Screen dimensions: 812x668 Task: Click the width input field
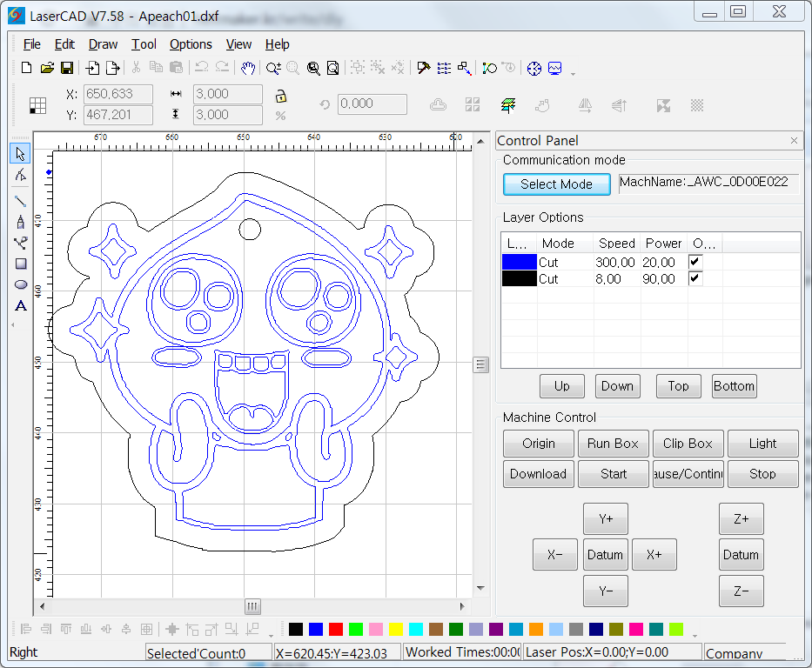tap(228, 94)
